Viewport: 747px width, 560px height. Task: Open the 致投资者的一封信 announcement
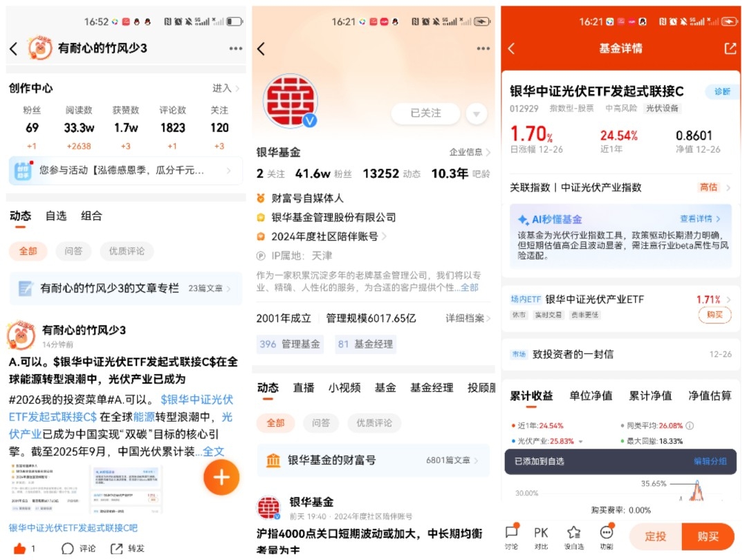(x=620, y=354)
